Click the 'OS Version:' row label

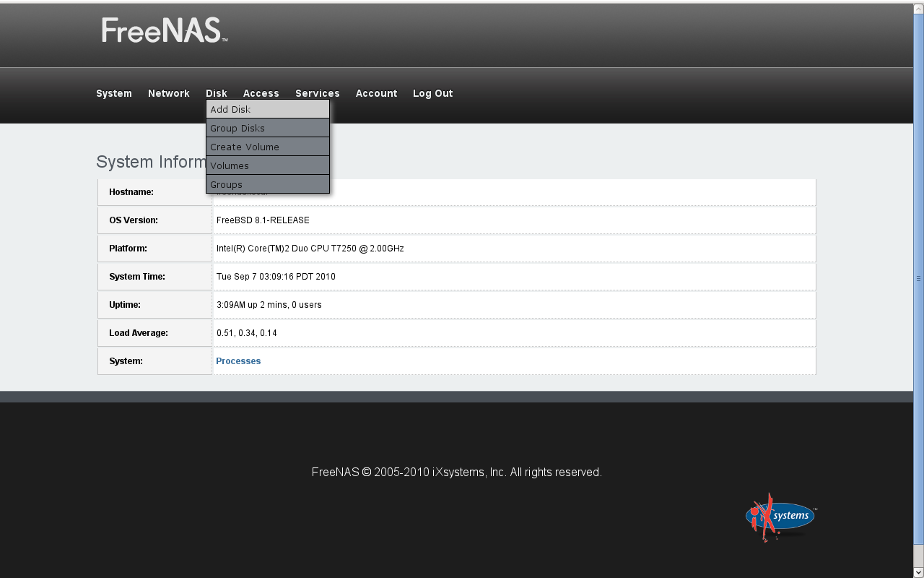click(x=134, y=220)
